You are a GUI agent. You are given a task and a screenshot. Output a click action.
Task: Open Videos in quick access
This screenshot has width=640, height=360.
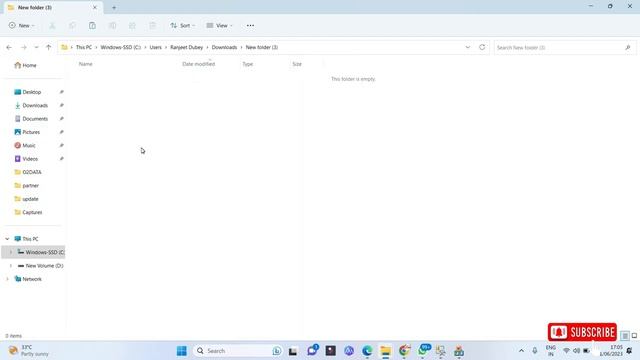pyautogui.click(x=27, y=159)
